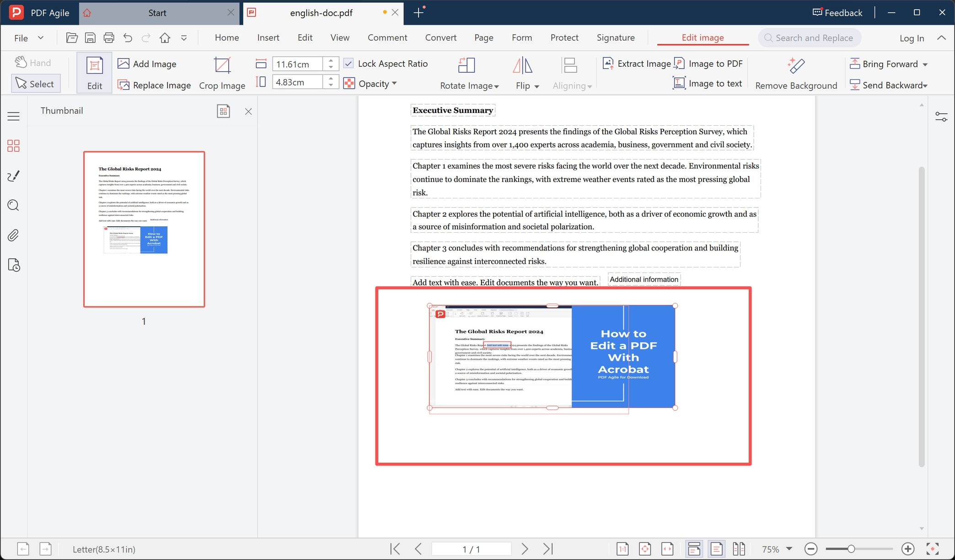Click Add Image button
The height and width of the screenshot is (560, 955).
tap(147, 64)
